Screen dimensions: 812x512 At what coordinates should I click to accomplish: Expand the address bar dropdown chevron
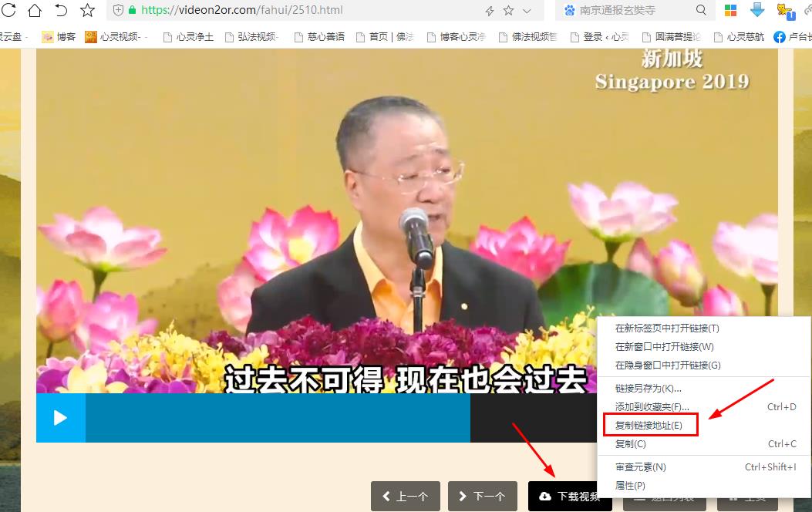(x=527, y=10)
